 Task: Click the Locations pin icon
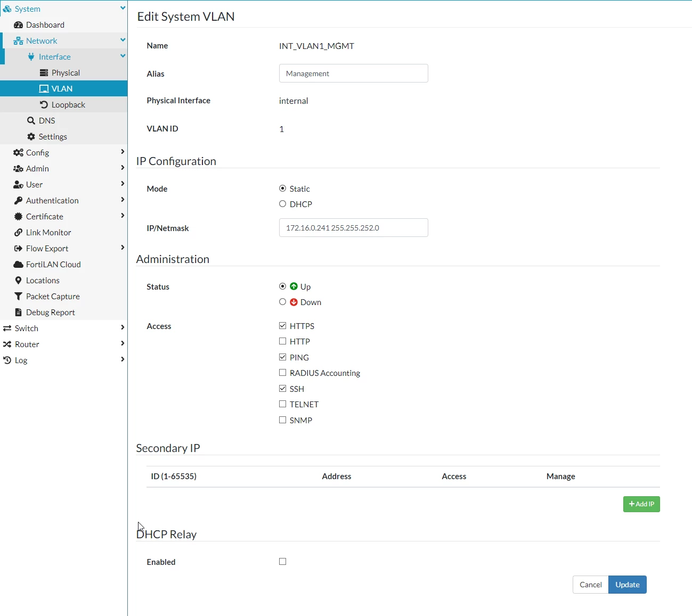[18, 281]
